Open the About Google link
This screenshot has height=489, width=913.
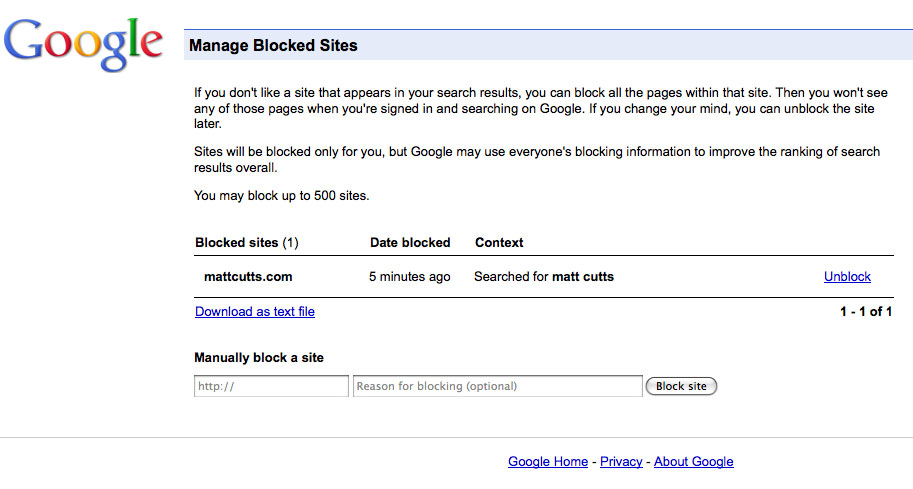click(693, 462)
